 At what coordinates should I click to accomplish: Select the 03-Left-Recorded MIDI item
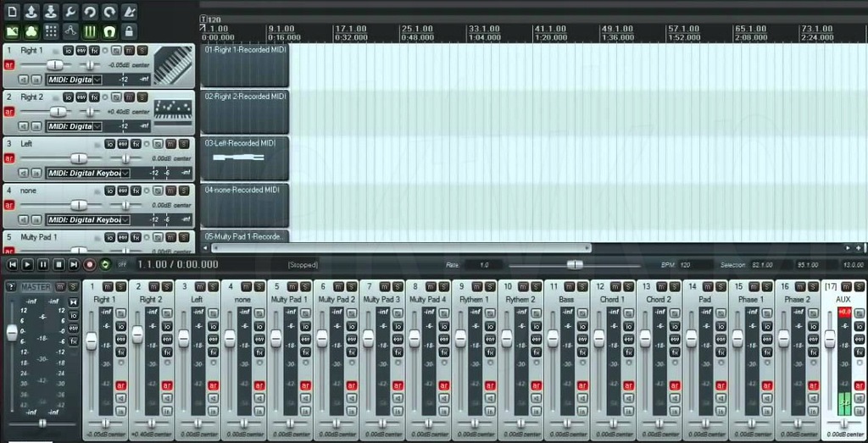pos(245,158)
